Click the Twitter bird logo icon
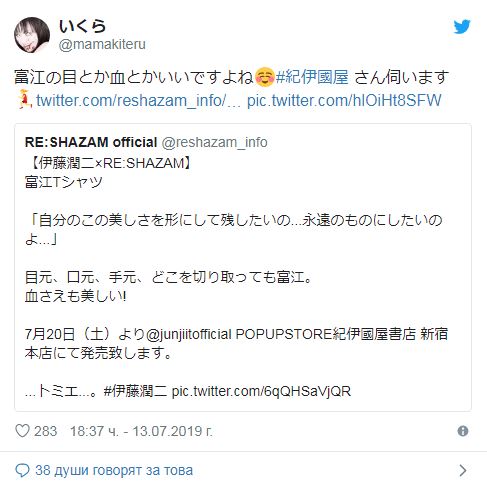Image resolution: width=487 pixels, height=482 pixels. tap(462, 27)
